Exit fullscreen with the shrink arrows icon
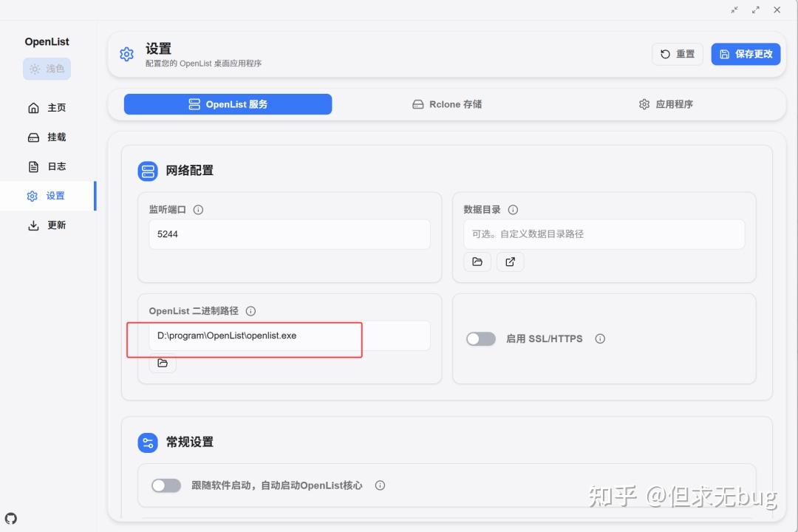Viewport: 798px width, 532px height. click(x=734, y=10)
